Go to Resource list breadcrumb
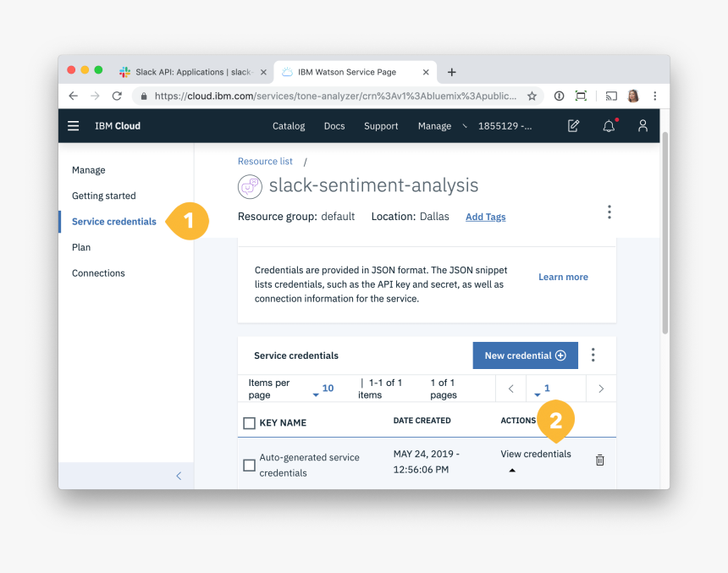This screenshot has width=728, height=573. [265, 161]
